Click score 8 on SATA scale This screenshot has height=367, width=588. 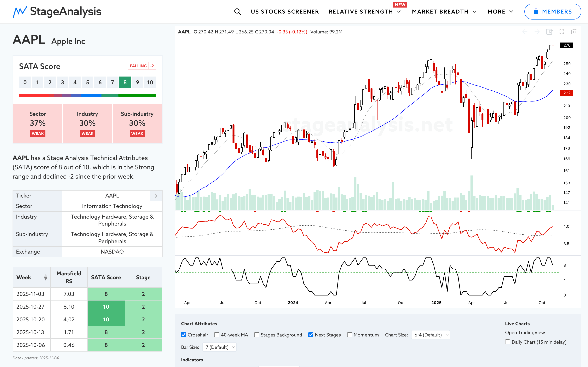pos(125,82)
